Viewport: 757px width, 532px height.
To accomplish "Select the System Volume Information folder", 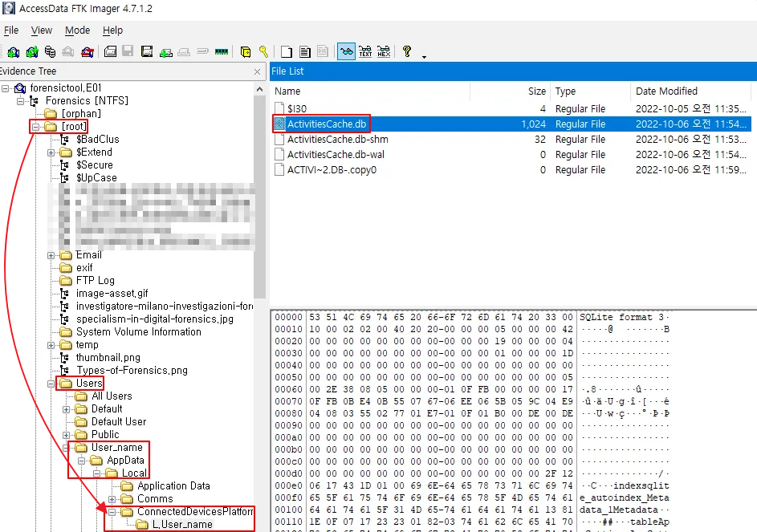I will tap(139, 332).
